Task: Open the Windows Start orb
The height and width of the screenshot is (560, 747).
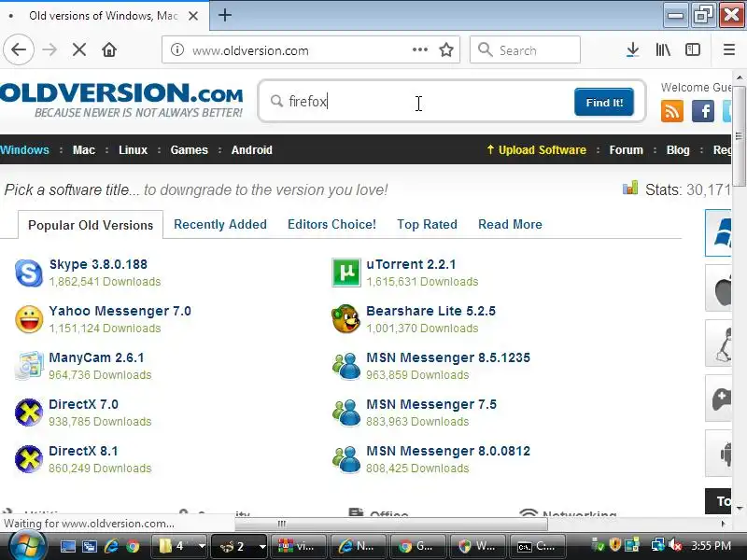Action: pyautogui.click(x=26, y=546)
